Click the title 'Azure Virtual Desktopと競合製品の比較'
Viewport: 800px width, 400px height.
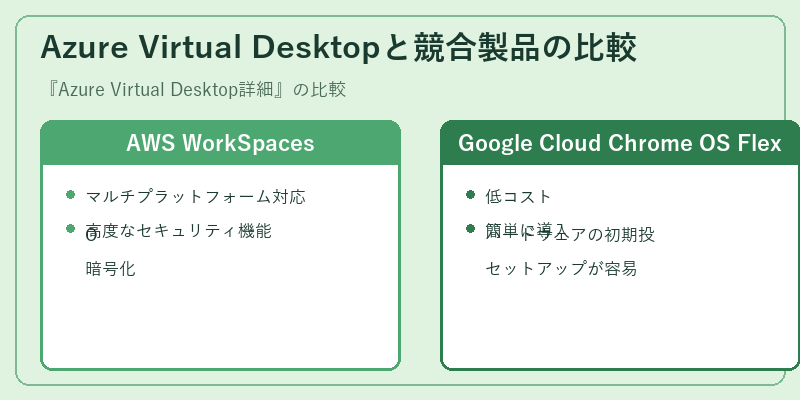pyautogui.click(x=338, y=47)
